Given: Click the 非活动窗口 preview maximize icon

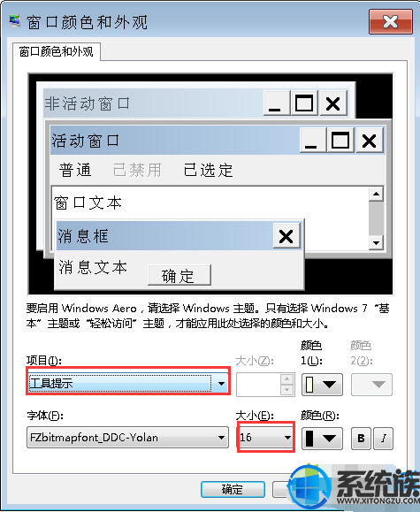Looking at the screenshot, I should point(304,103).
